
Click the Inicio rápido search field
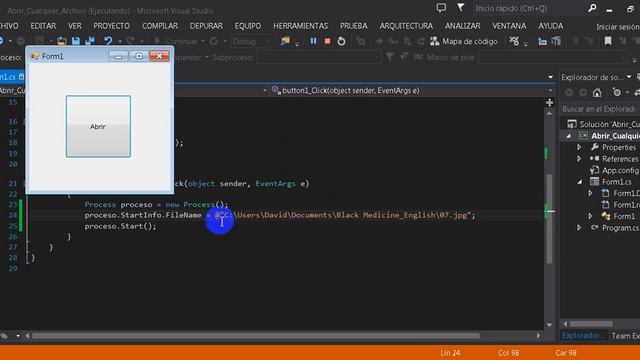529,8
